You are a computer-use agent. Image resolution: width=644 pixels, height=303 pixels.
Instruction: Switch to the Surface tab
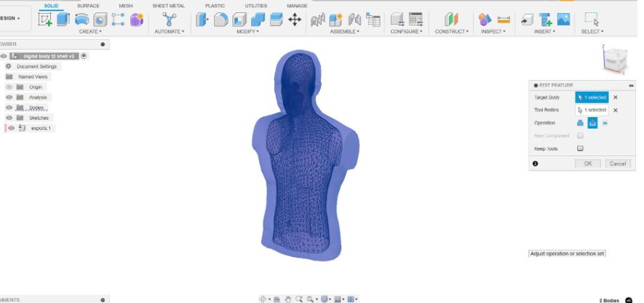[x=88, y=5]
